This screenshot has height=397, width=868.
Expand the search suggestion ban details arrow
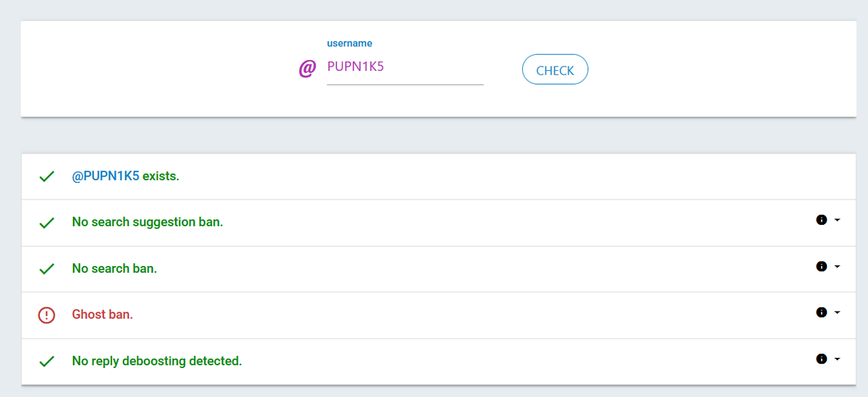click(838, 220)
